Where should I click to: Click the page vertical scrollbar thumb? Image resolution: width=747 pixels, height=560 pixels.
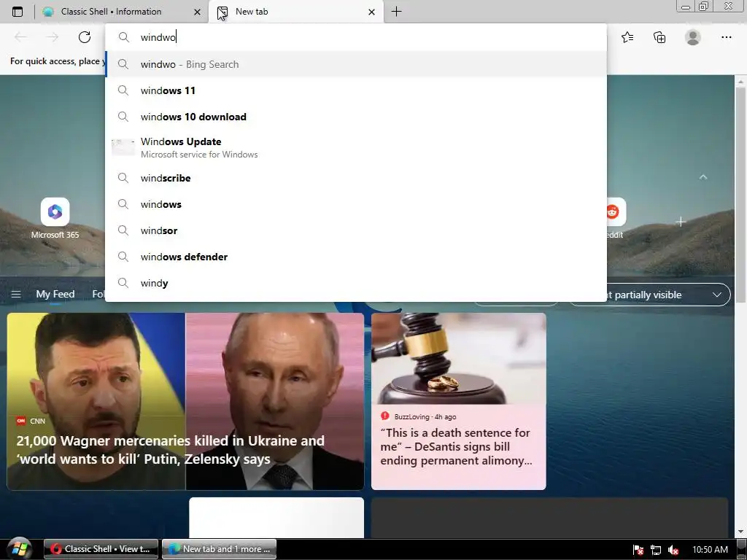pyautogui.click(x=740, y=195)
